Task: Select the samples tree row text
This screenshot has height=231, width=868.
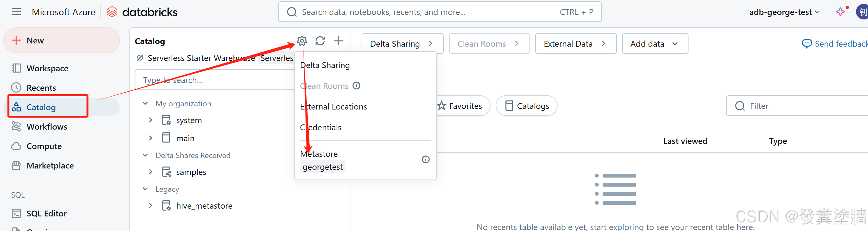Action: (191, 172)
